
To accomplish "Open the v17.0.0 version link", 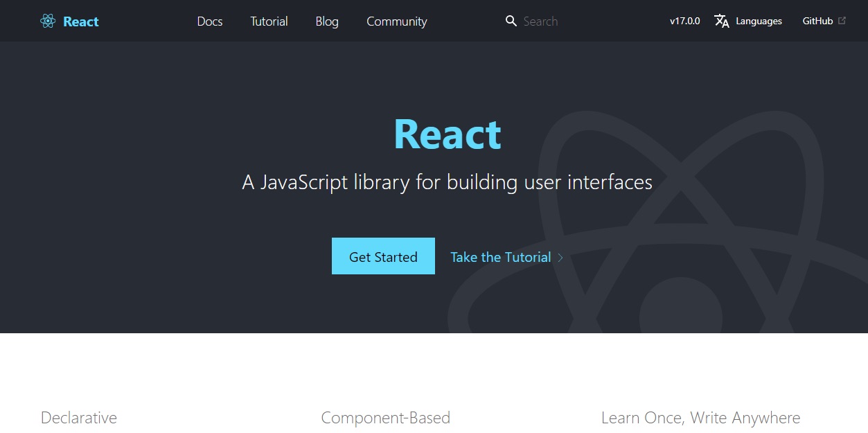I will point(685,21).
